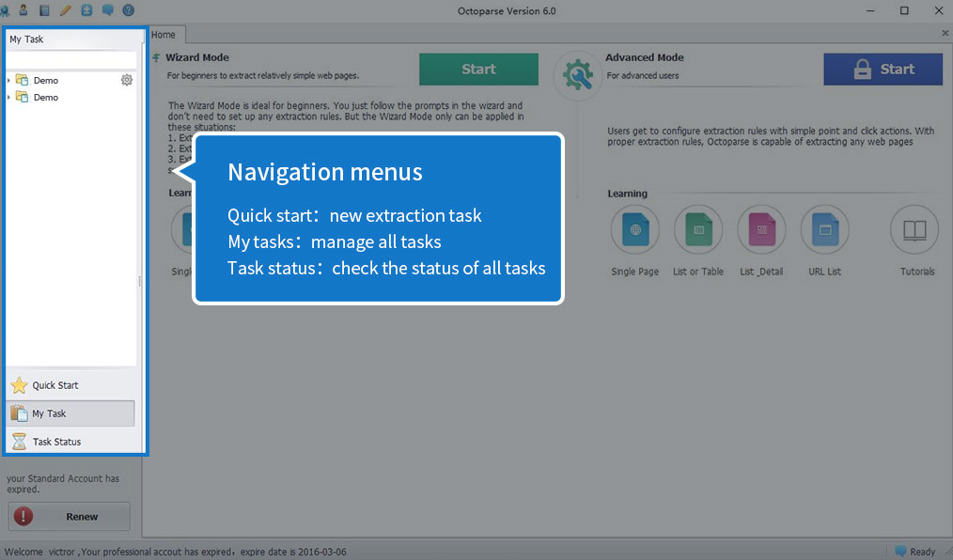Expand the Demo folder beside the gear

point(8,80)
